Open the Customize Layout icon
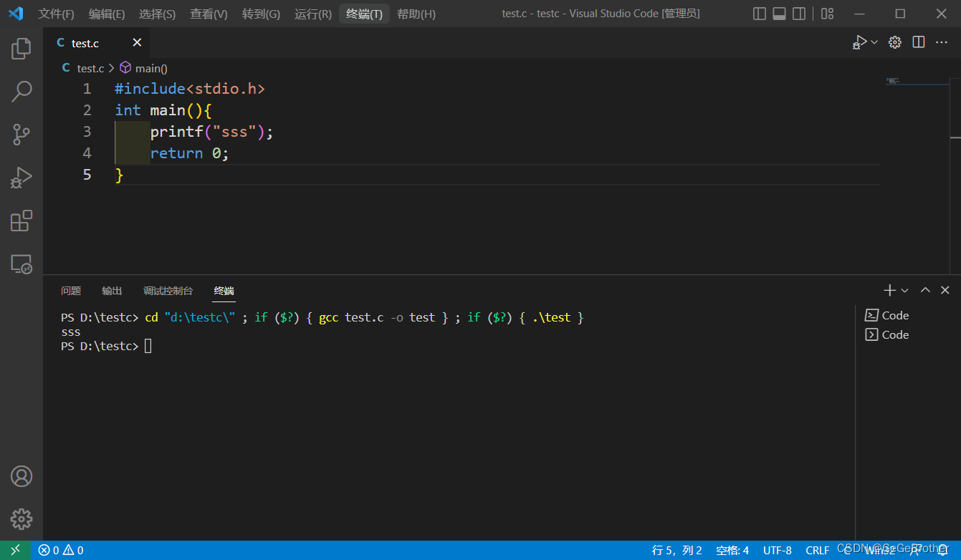Image resolution: width=961 pixels, height=560 pixels. (x=828, y=14)
